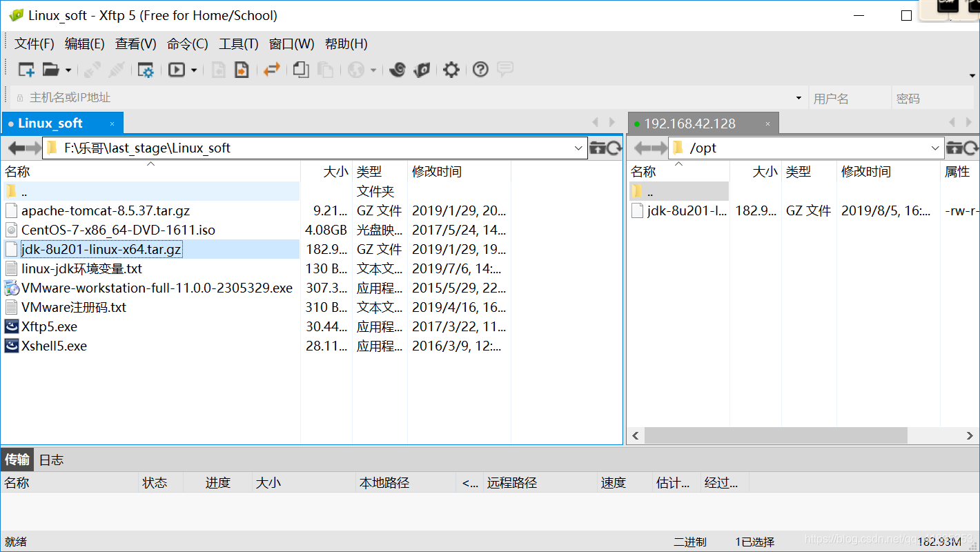Sort remote files by 类型 column
This screenshot has width=980, height=552.
(809, 171)
